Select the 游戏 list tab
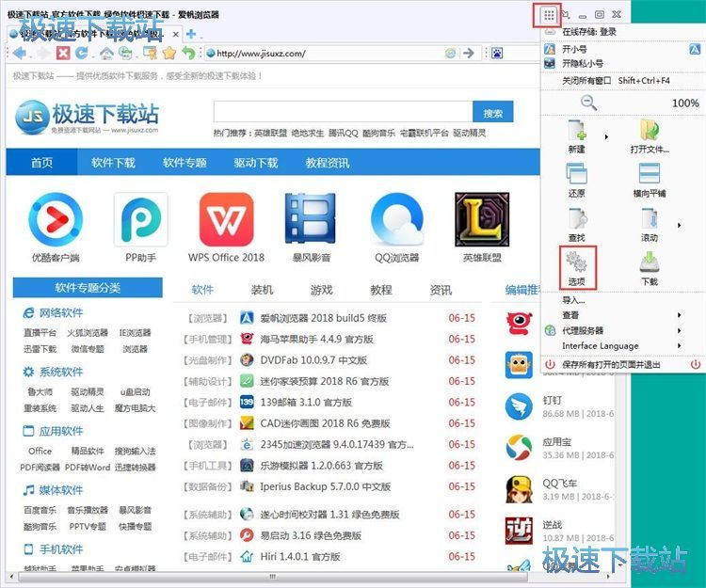This screenshot has height=588, width=706. [322, 290]
